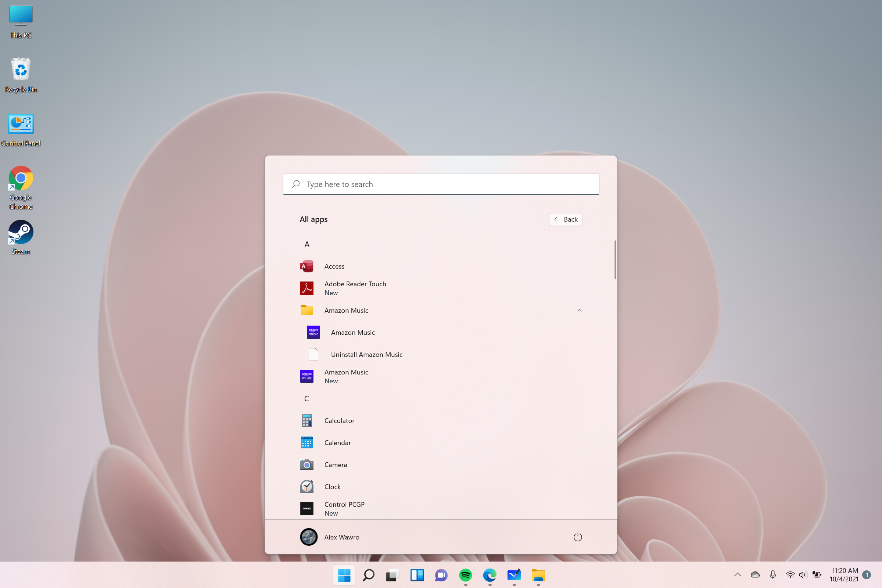
Task: Click the power button icon
Action: (x=577, y=537)
